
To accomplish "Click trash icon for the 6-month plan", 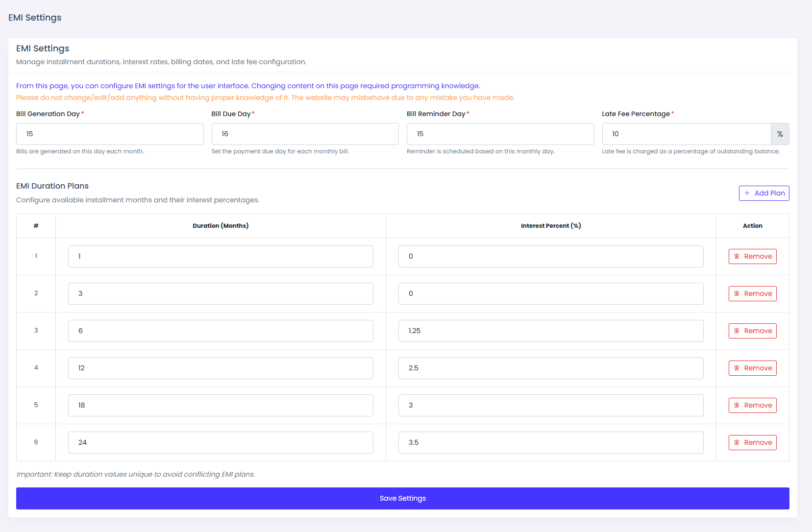I will [x=737, y=331].
